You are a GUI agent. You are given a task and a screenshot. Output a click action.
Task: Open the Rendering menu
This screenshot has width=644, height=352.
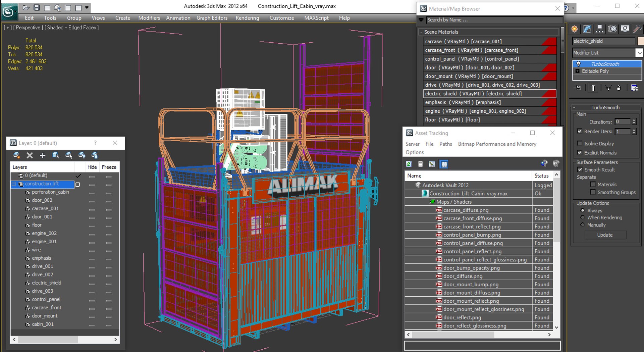(x=247, y=18)
